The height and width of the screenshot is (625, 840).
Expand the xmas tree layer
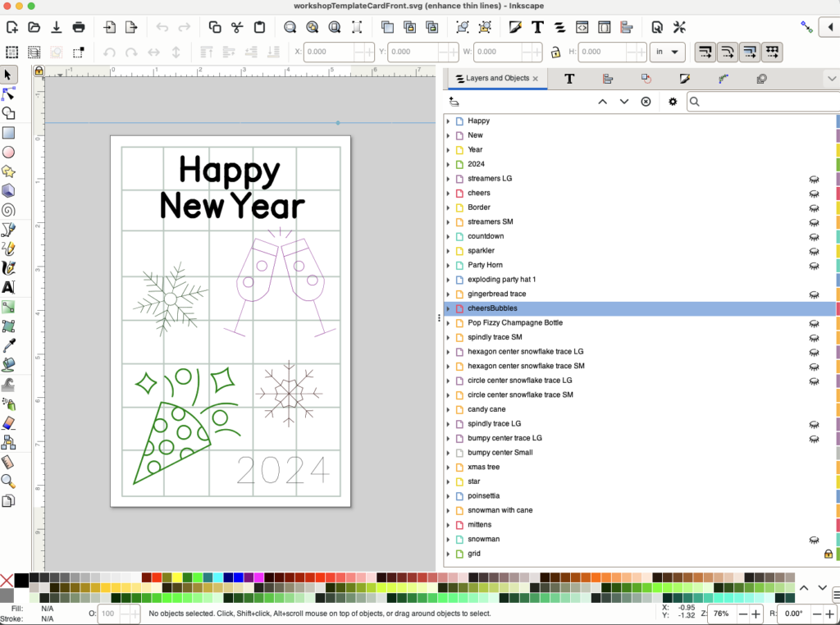click(x=449, y=468)
